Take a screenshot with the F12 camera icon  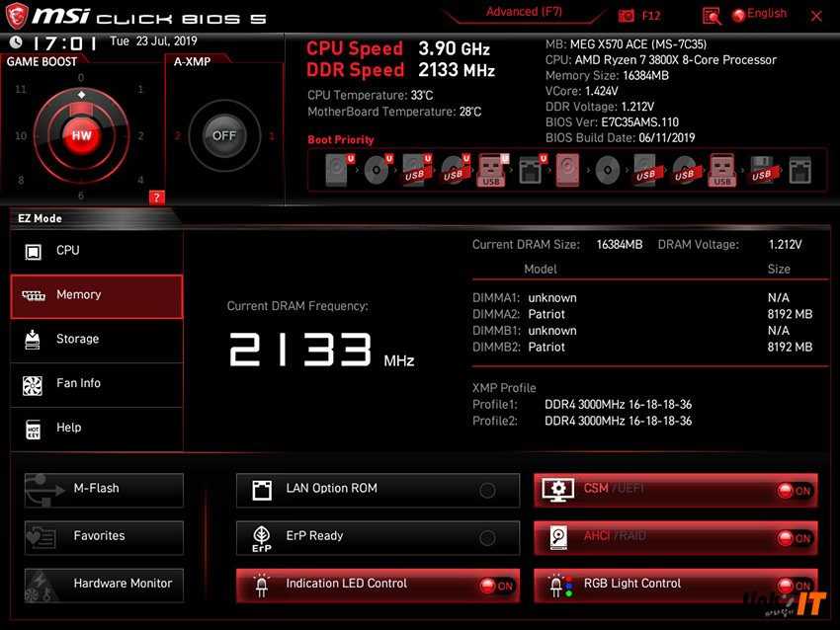(626, 16)
